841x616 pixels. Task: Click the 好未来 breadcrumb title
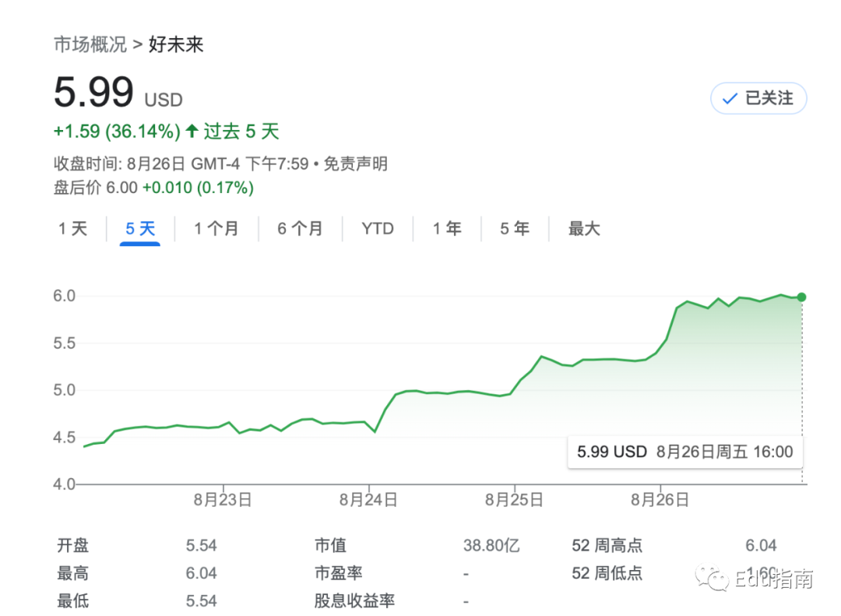point(176,44)
